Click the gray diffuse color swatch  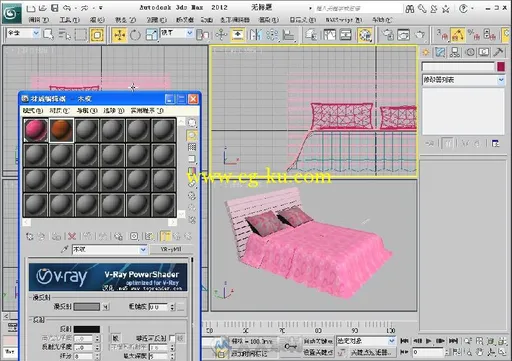click(x=87, y=307)
